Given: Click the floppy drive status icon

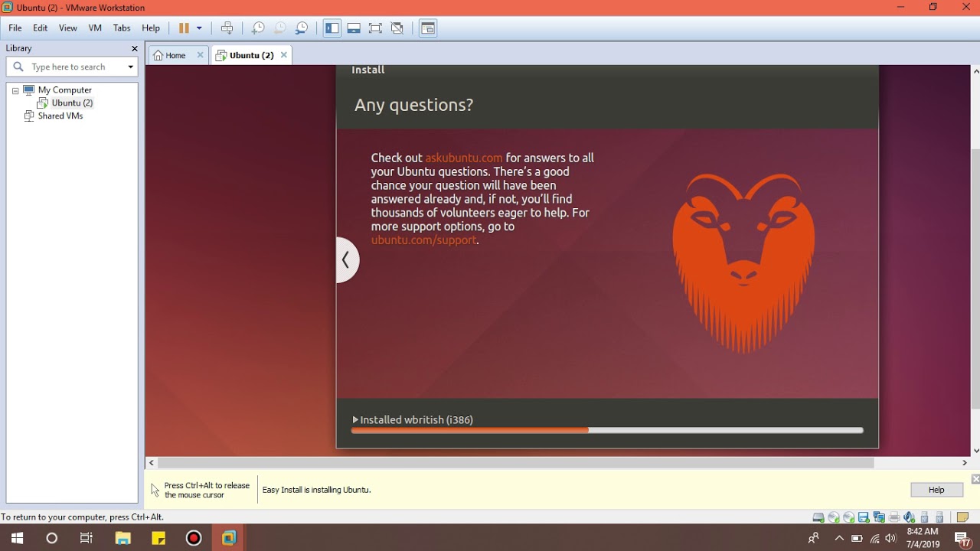Looking at the screenshot, I should click(864, 517).
